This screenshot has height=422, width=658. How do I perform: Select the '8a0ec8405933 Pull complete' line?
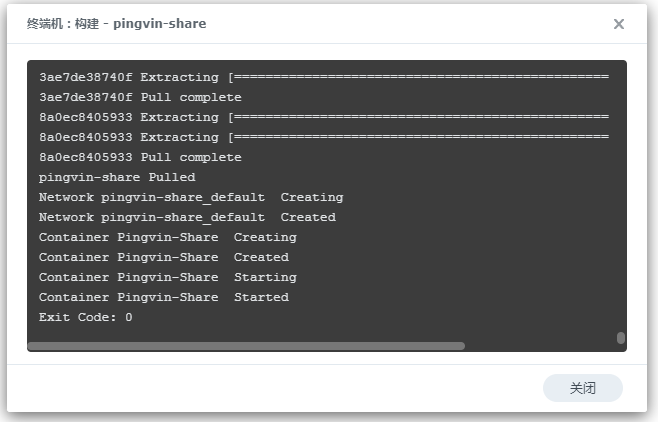[x=140, y=157]
